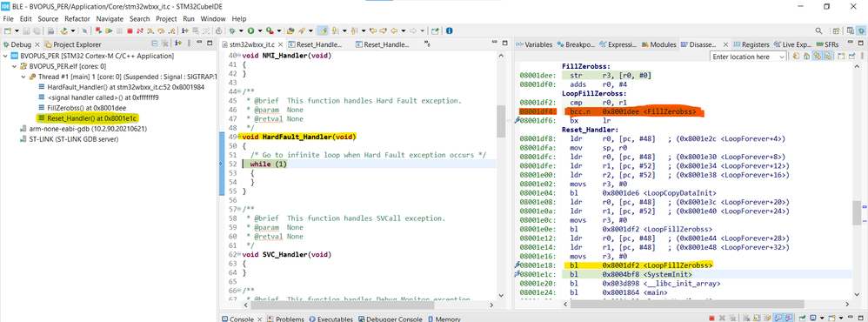The width and height of the screenshot is (868, 322).
Task: Open the Memory tab at bottom
Action: [x=445, y=319]
